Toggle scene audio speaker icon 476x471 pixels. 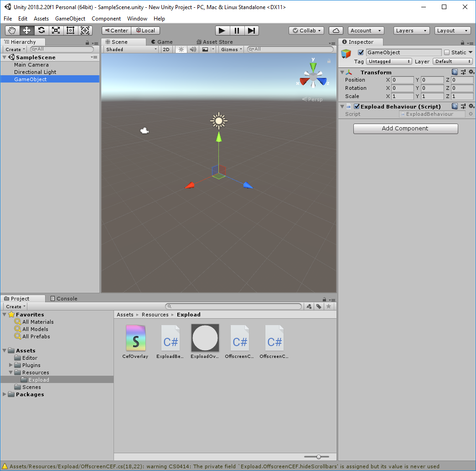click(193, 49)
